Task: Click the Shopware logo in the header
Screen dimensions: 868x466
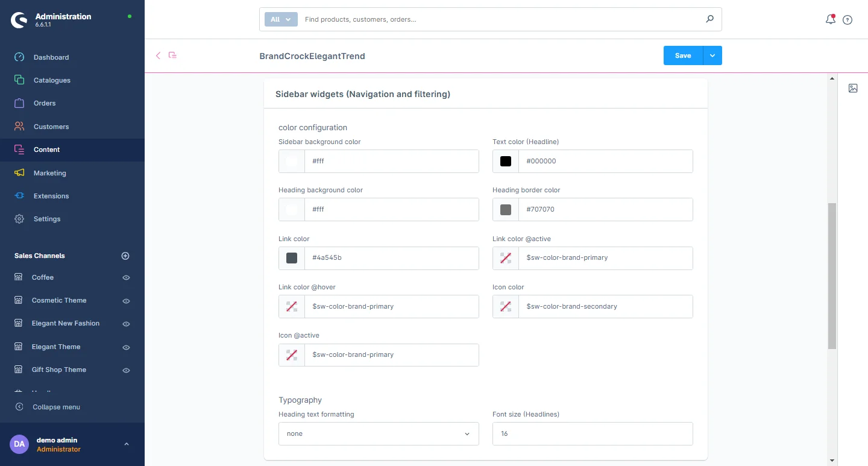Action: 19,20
